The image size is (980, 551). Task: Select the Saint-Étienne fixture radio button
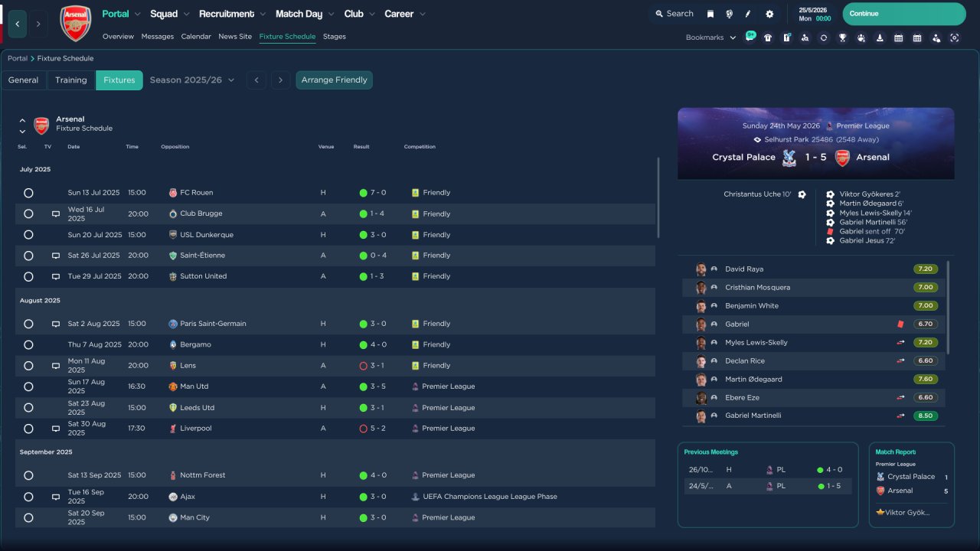tap(28, 256)
